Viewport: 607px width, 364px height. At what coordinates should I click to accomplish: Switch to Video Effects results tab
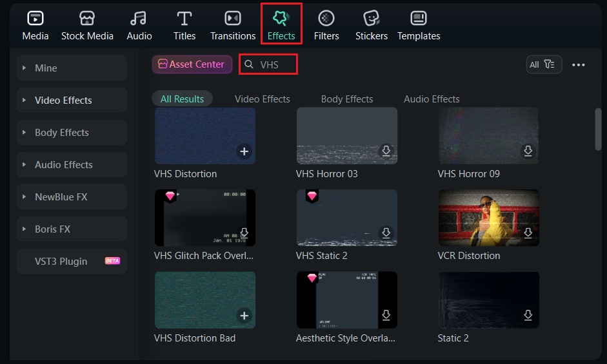pyautogui.click(x=262, y=99)
